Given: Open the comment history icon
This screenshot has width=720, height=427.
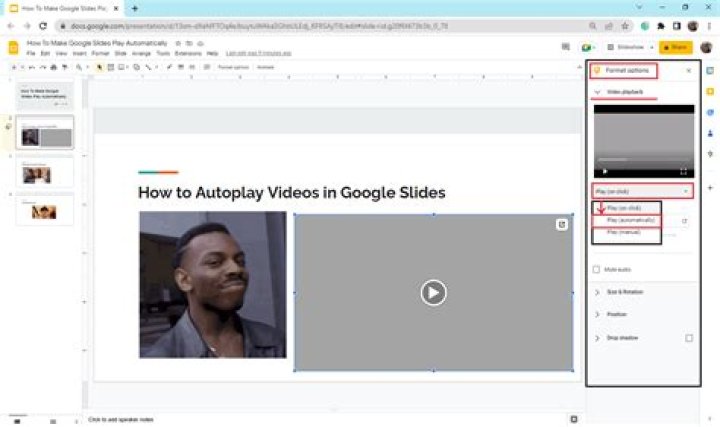Looking at the screenshot, I should (x=566, y=47).
